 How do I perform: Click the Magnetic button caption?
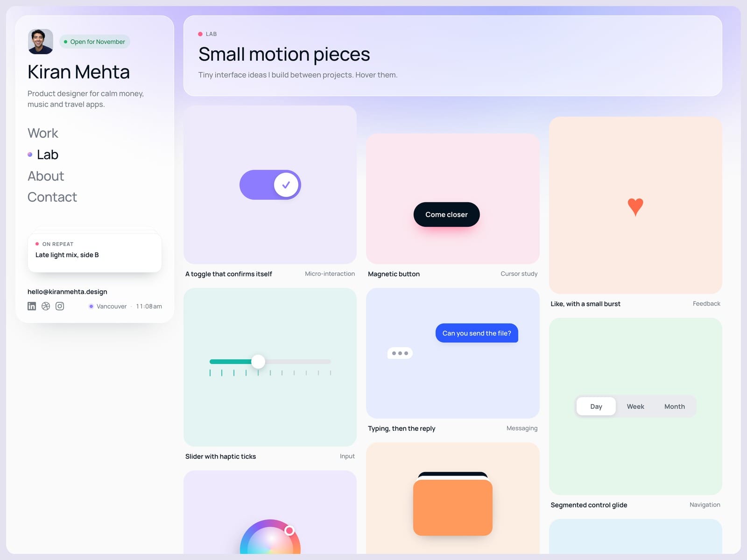tap(394, 274)
